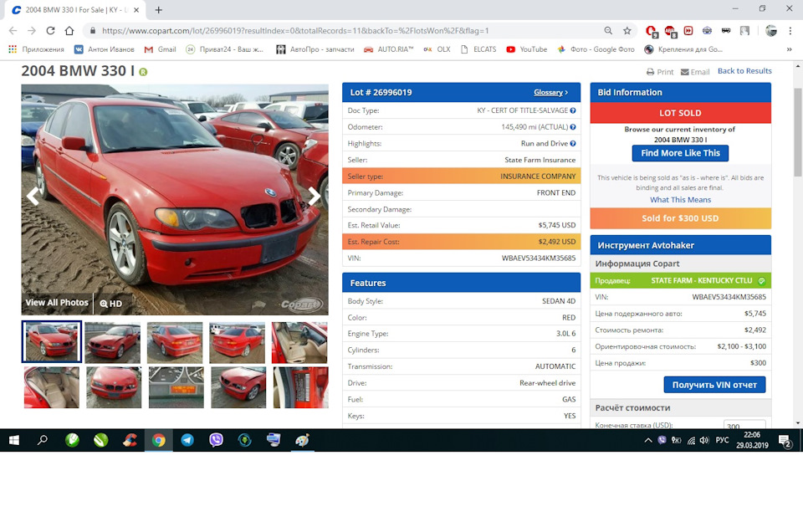
Task: Click Получить VIN отчет button
Action: [x=714, y=385]
